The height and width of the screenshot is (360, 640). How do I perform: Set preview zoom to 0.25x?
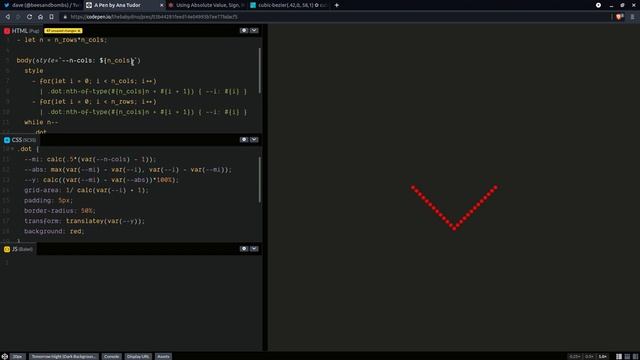coord(575,356)
